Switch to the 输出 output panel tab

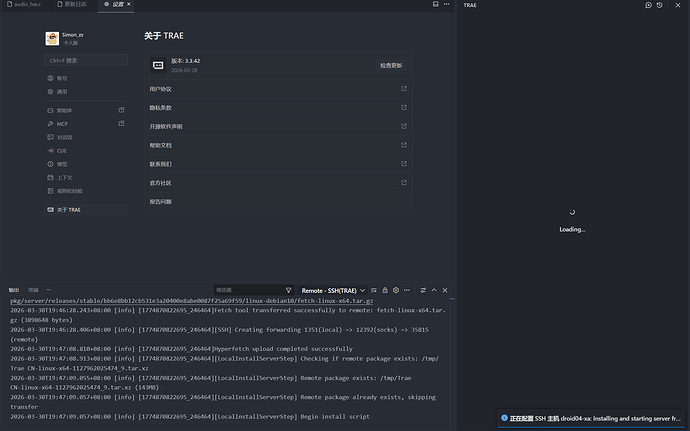[x=14, y=290]
